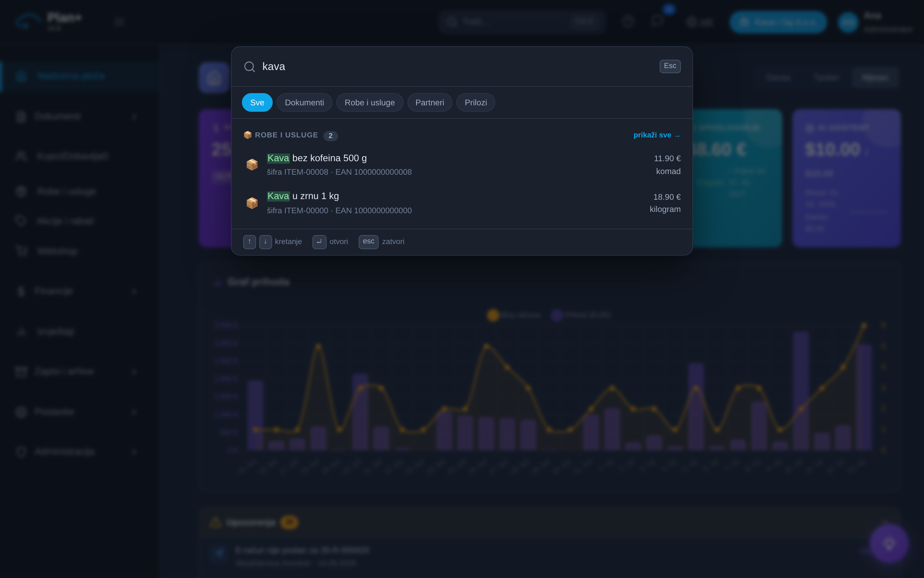Click the search field containing "kava"
Image resolution: width=924 pixels, height=578 pixels.
(x=457, y=66)
